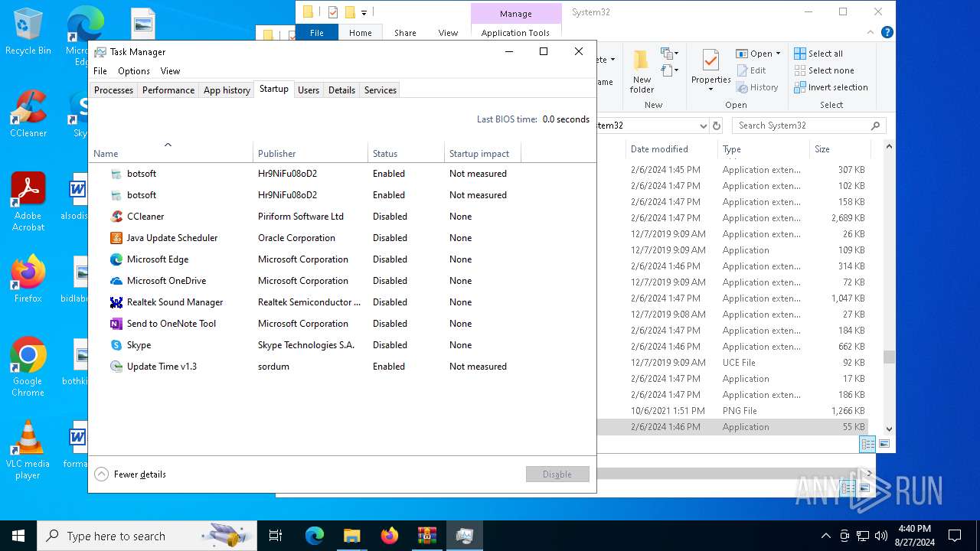This screenshot has width=980, height=551.
Task: Switch to Details tab
Action: click(x=341, y=90)
